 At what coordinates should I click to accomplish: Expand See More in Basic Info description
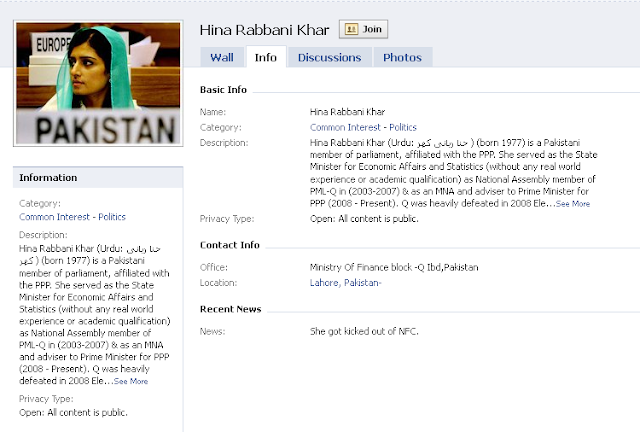pos(573,204)
